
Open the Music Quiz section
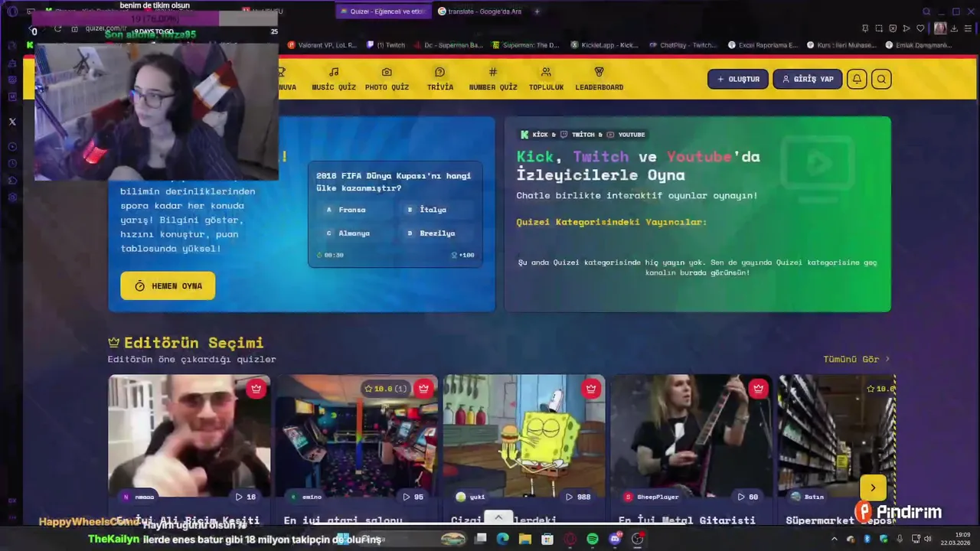334,79
